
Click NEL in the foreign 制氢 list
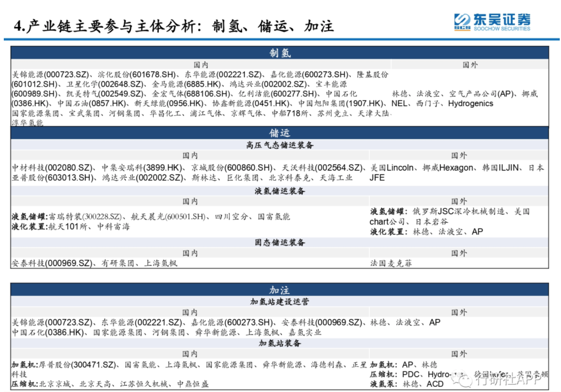coord(399,104)
